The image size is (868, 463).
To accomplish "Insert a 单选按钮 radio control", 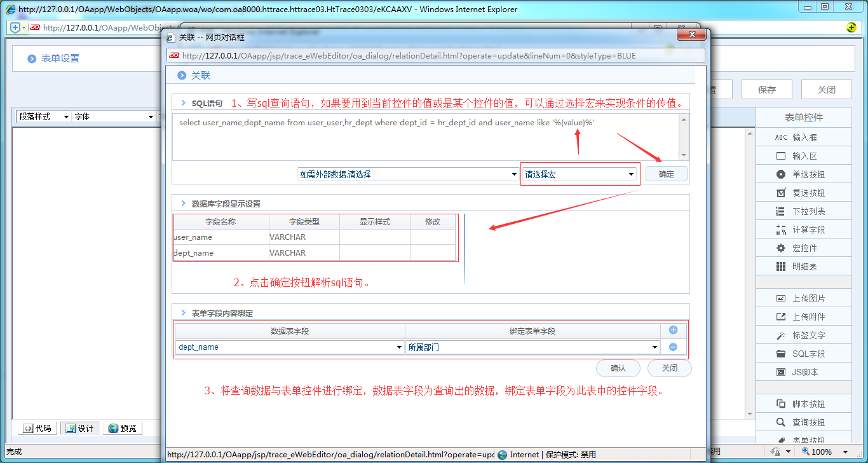I will (804, 174).
